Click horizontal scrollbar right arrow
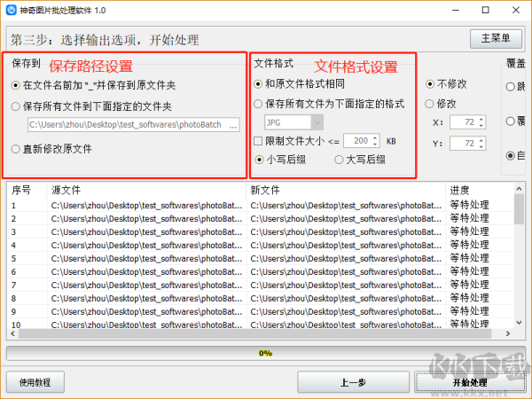 coord(508,334)
